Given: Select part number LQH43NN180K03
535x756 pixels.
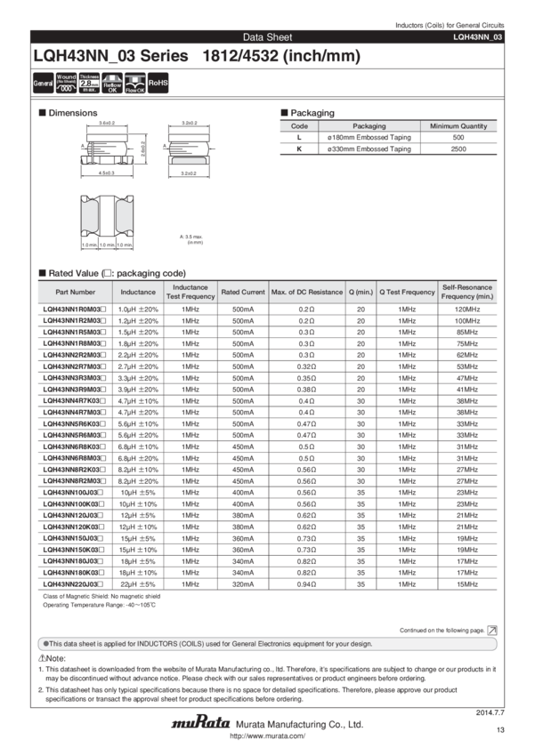Looking at the screenshot, I should (x=73, y=573).
